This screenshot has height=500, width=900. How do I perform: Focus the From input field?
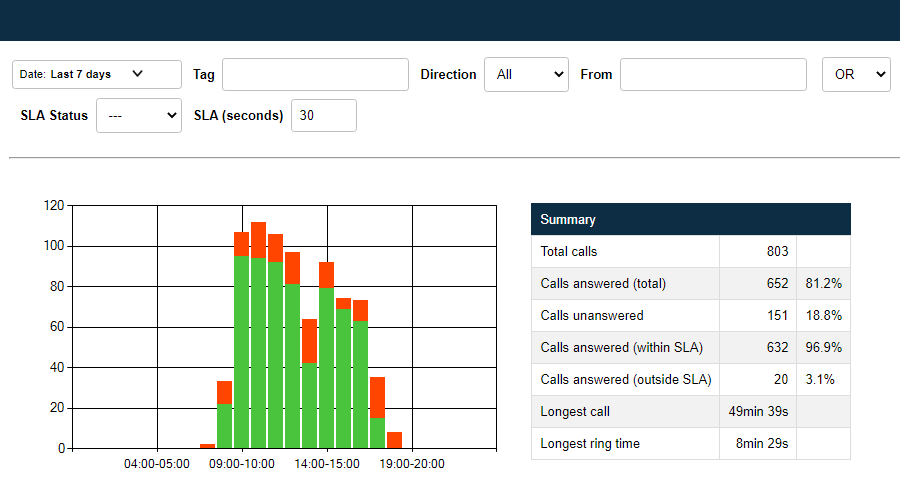tap(712, 74)
